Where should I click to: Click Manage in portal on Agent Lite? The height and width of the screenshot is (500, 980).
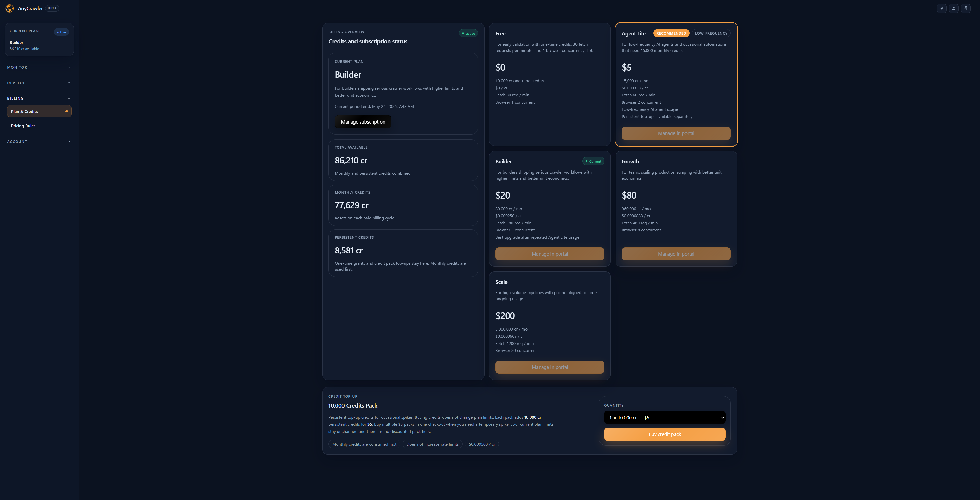point(676,133)
